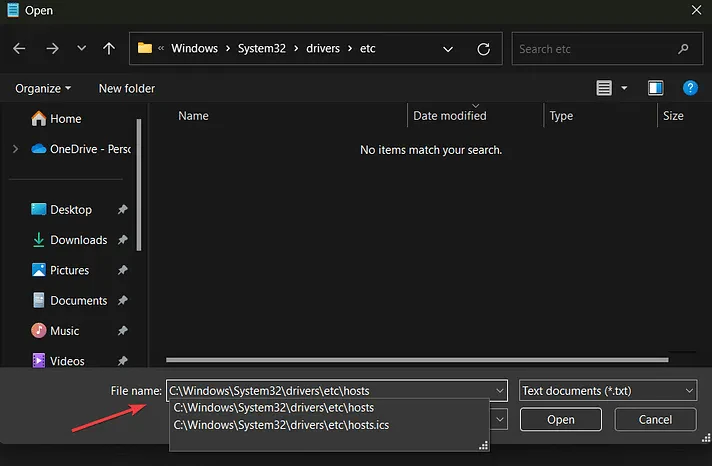The width and height of the screenshot is (712, 466).
Task: Click the folder icon in address bar
Action: [145, 48]
